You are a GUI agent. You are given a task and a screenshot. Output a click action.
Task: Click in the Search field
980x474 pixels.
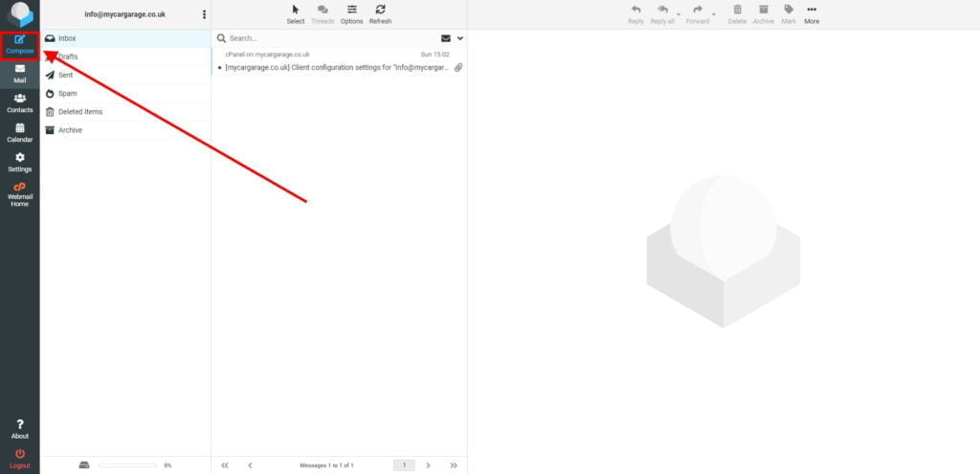tap(331, 38)
